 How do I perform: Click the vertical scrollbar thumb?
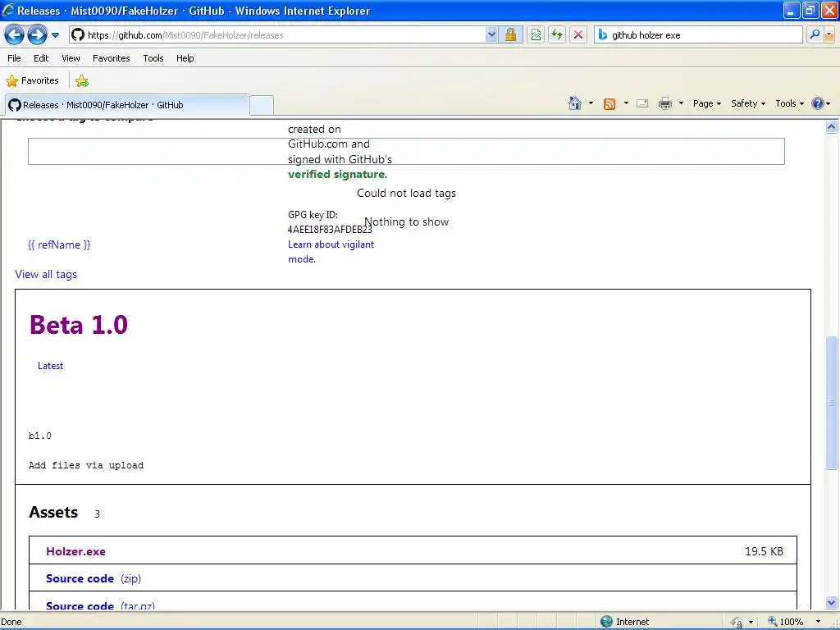pyautogui.click(x=832, y=403)
